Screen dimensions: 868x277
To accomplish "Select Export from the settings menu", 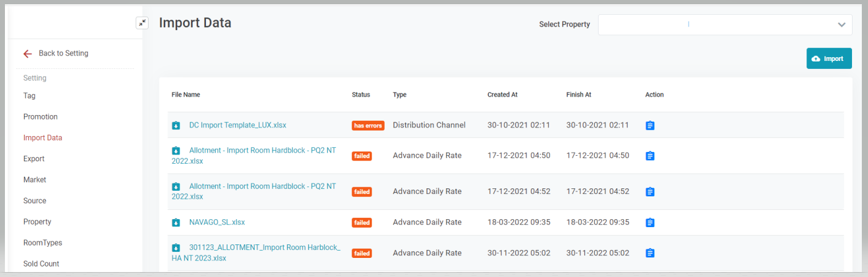I will [x=34, y=159].
